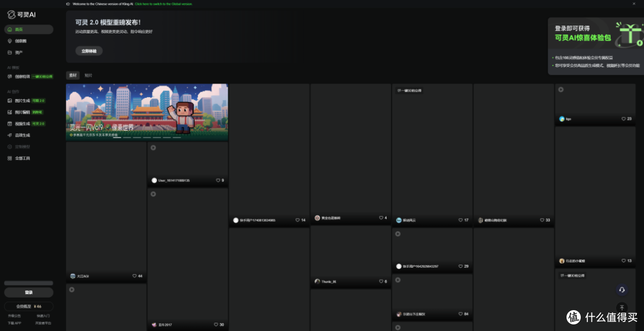Click the avatar on the 23-likes card

click(x=562, y=119)
